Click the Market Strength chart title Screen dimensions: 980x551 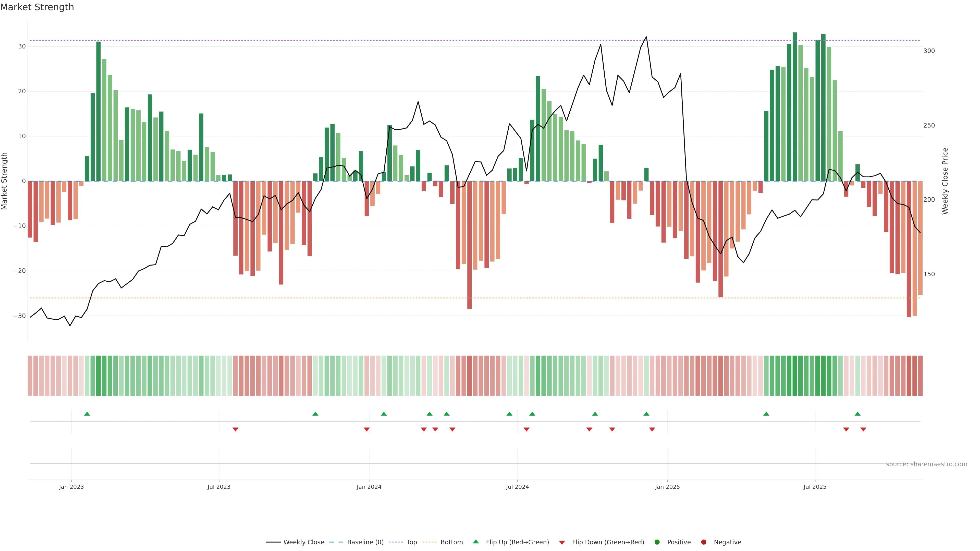pyautogui.click(x=37, y=7)
